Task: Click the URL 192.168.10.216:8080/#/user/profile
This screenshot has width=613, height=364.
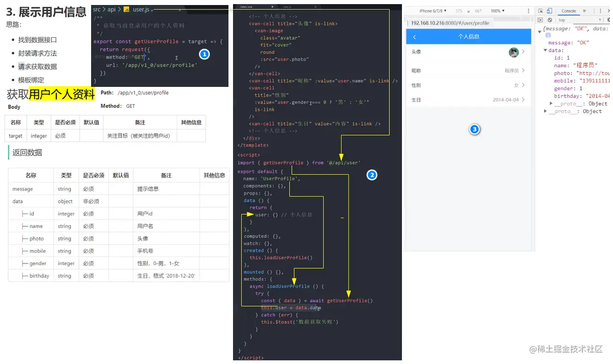Action: [450, 23]
